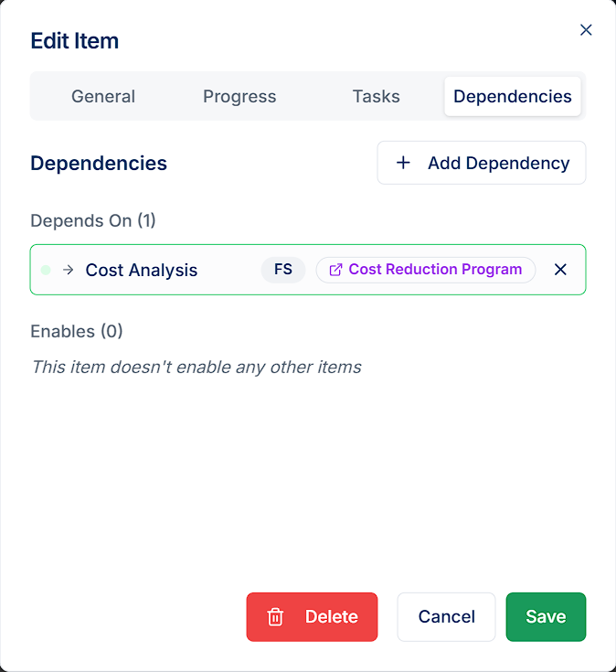Click the FS dependency type badge
The height and width of the screenshot is (672, 616).
pyautogui.click(x=283, y=270)
